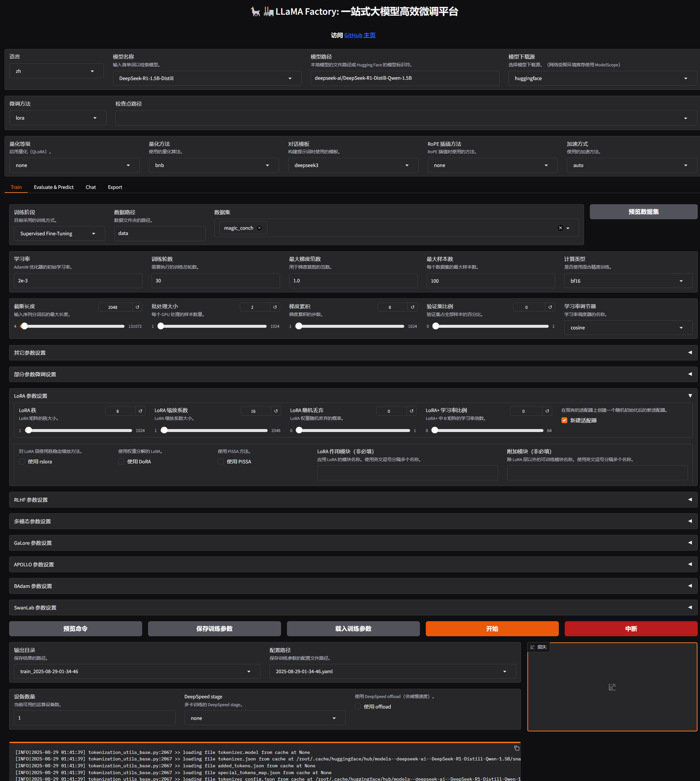700x781 pixels.
Task: Open the 模型名称 model name dropdown
Action: (x=207, y=78)
